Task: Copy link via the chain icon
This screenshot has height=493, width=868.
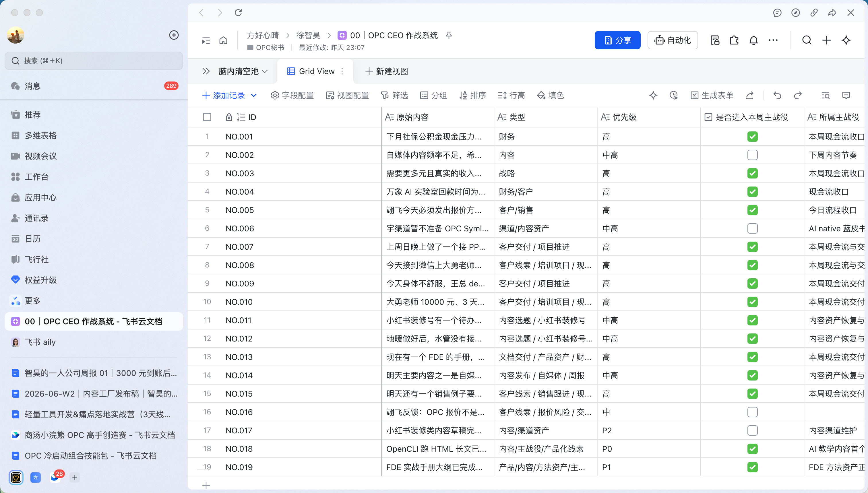Action: (814, 13)
